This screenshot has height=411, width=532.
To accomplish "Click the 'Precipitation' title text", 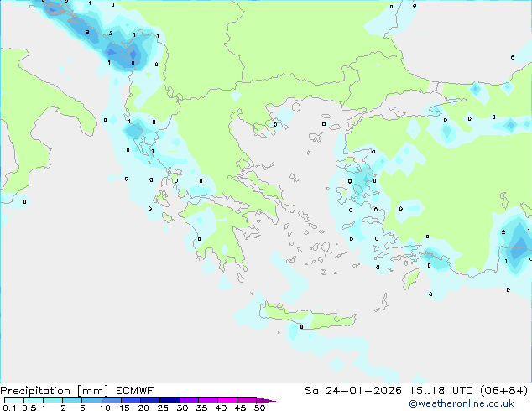I will (35, 391).
